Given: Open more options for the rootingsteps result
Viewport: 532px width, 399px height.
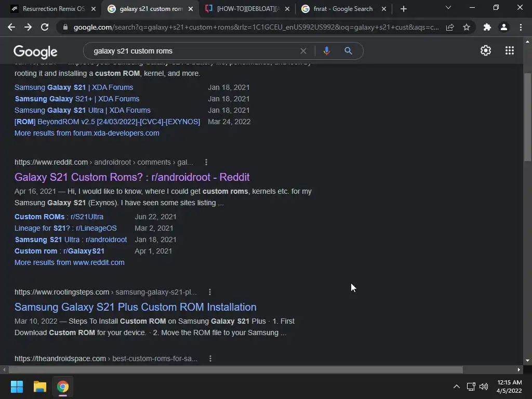Looking at the screenshot, I should pos(210,292).
